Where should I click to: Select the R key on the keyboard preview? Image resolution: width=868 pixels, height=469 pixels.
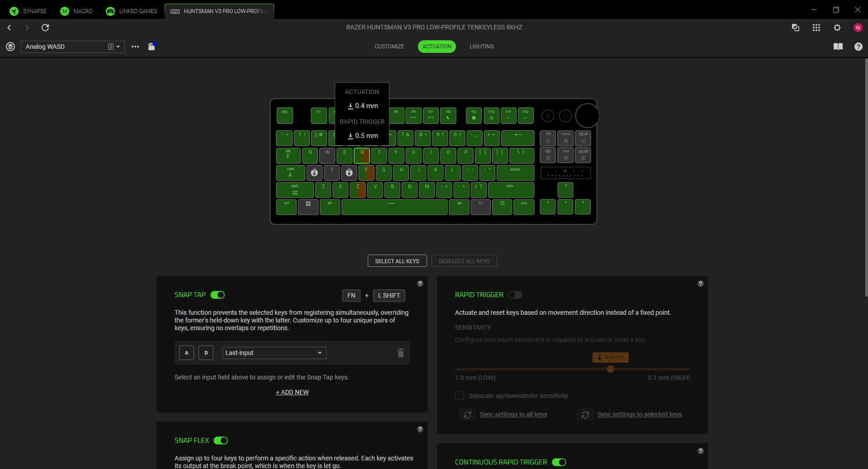click(362, 156)
